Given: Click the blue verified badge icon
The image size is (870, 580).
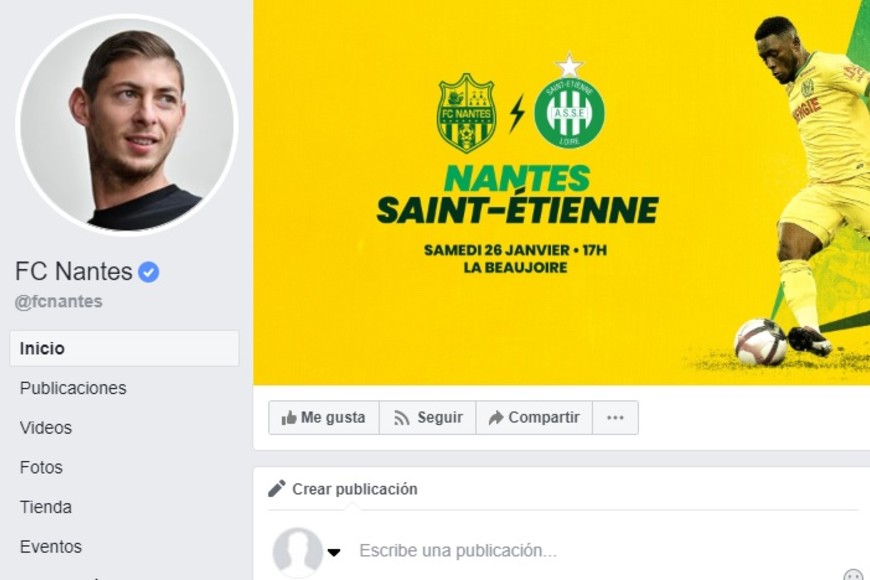Looking at the screenshot, I should pos(149,272).
